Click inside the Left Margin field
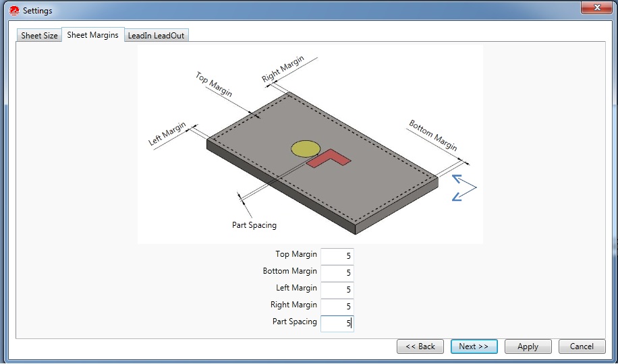The image size is (618, 364). (337, 290)
